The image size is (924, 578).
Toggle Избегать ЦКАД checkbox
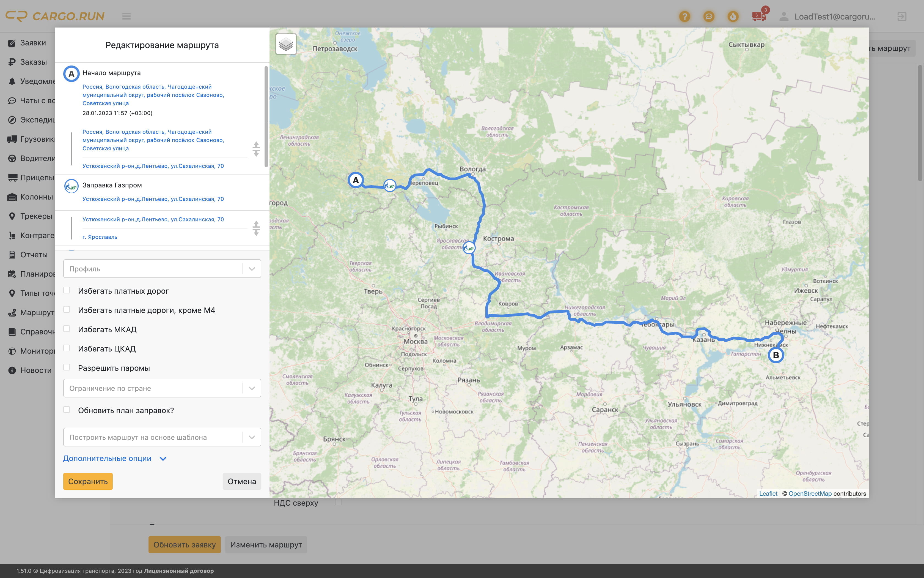click(67, 348)
